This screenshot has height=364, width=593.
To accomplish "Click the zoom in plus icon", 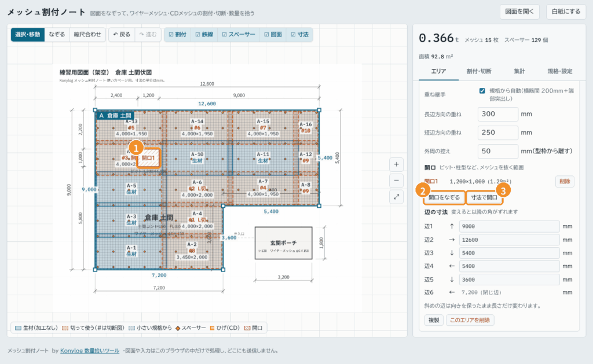I will tap(396, 164).
